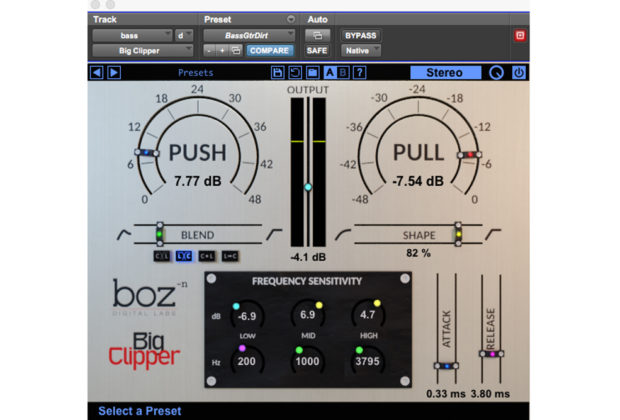Viewport: 620px width, 420px height.
Task: Enable the C+L routing mode button
Action: (x=207, y=256)
